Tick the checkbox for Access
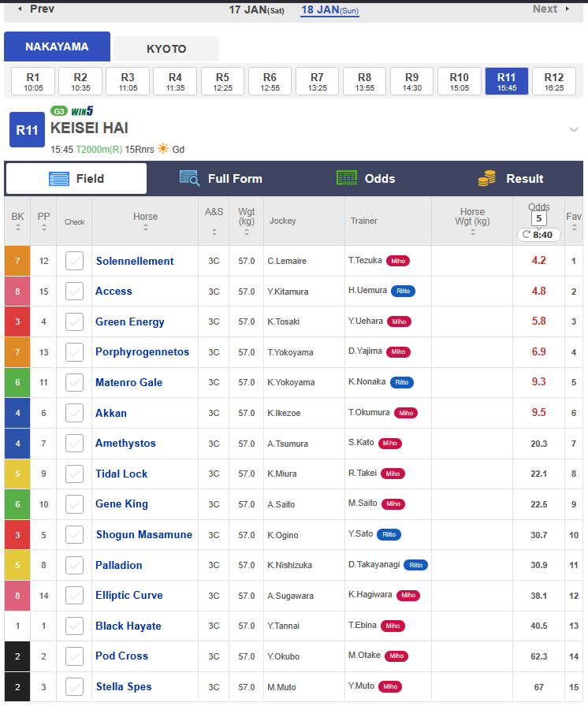Image resolution: width=588 pixels, height=706 pixels. [x=74, y=292]
